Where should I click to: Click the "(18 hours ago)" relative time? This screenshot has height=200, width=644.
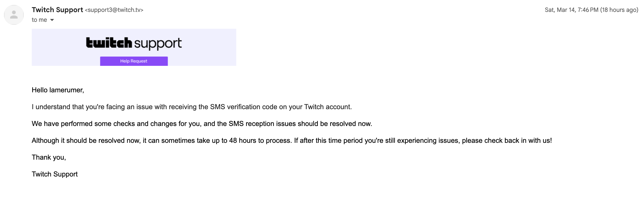pos(619,10)
